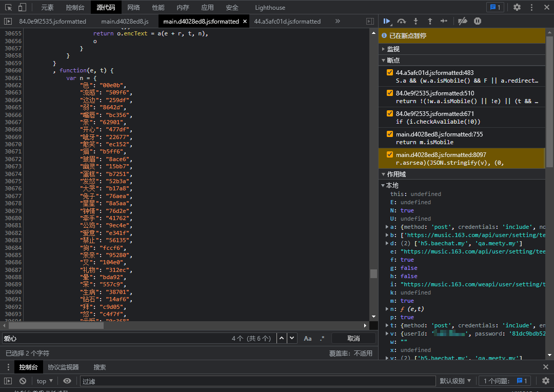Open the 安全 panel

point(232,7)
